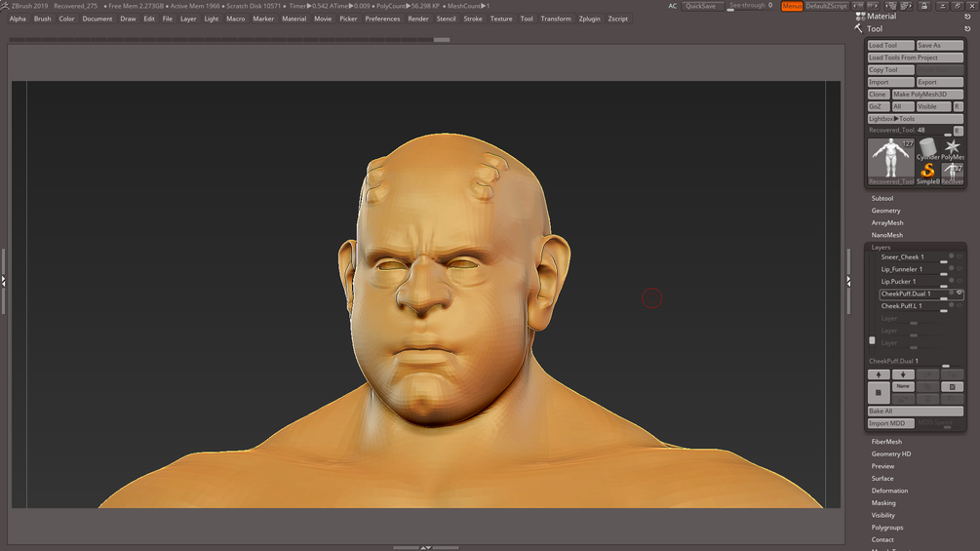
Task: Move selected layer up with arrow button
Action: click(879, 374)
